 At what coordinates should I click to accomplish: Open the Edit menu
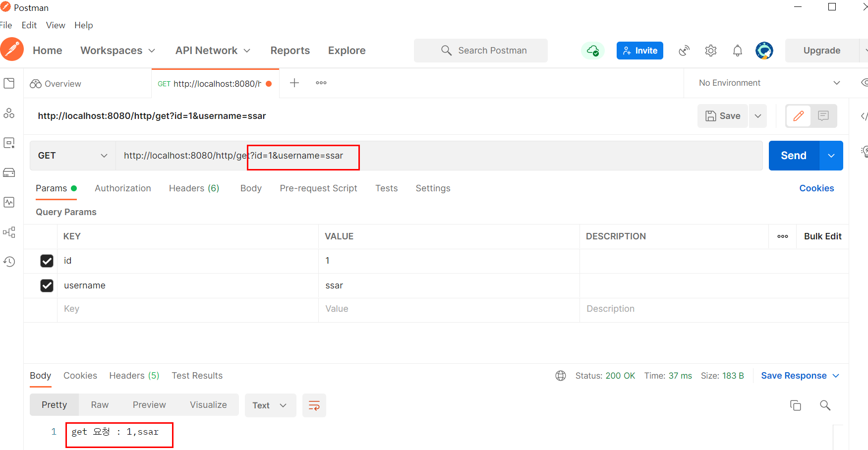(29, 25)
